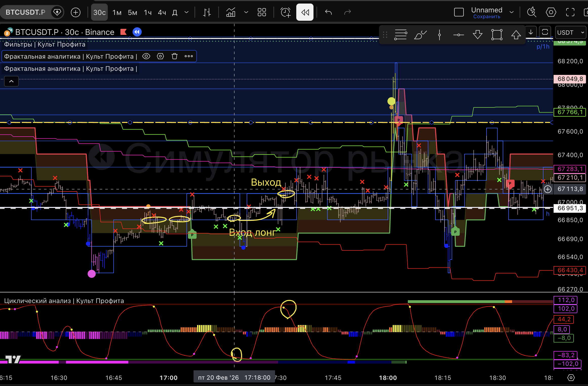Hide the Фрактальная аналитика indicator with the eye icon

click(146, 56)
